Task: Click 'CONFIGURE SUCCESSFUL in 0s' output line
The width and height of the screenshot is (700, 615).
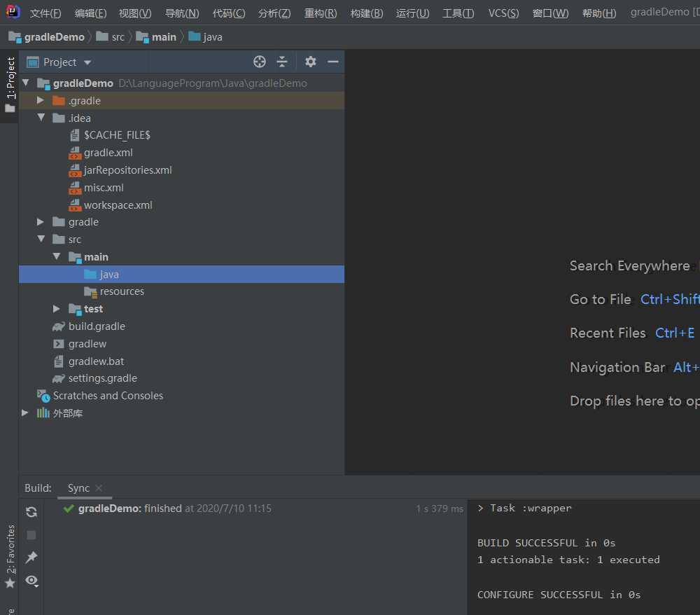Action: coord(559,595)
